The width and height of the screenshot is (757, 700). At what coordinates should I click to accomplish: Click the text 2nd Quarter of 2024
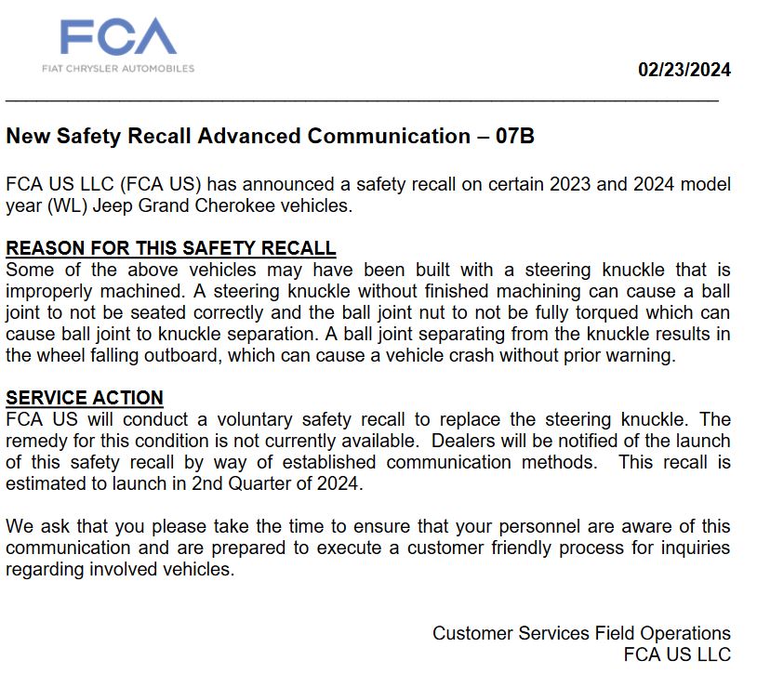pyautogui.click(x=274, y=483)
